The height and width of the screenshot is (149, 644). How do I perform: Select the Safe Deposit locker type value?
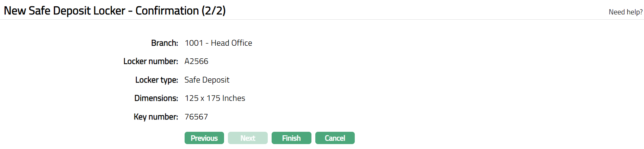[x=207, y=80]
